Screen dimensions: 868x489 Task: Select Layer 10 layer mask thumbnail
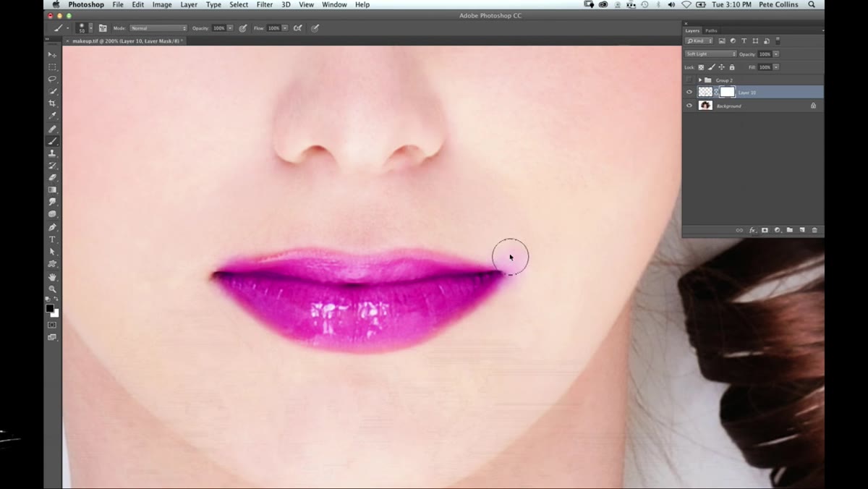727,92
